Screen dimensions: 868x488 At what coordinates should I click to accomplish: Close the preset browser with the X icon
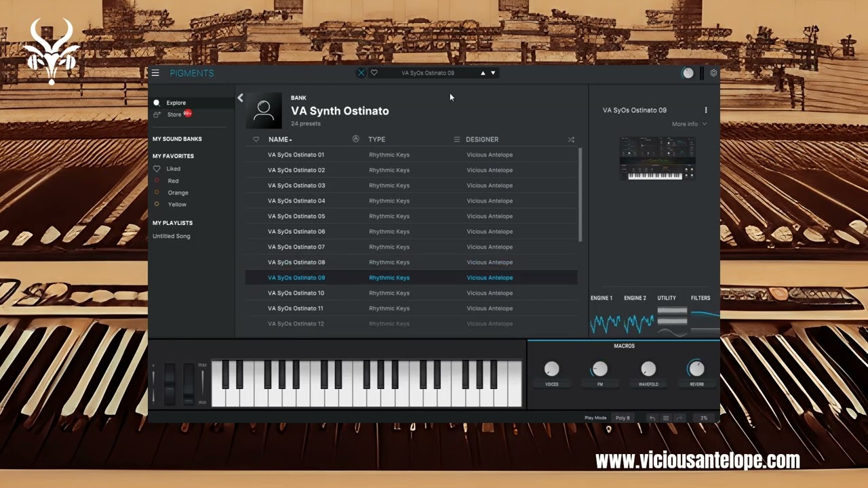pos(361,73)
